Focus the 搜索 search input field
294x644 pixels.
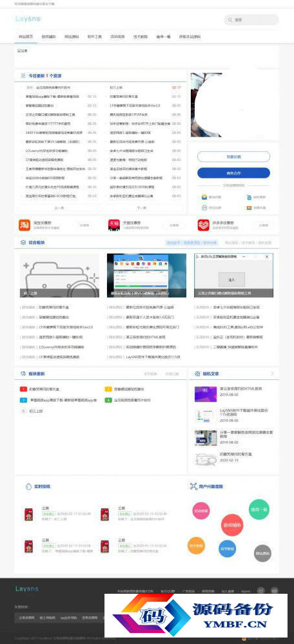pos(251,20)
